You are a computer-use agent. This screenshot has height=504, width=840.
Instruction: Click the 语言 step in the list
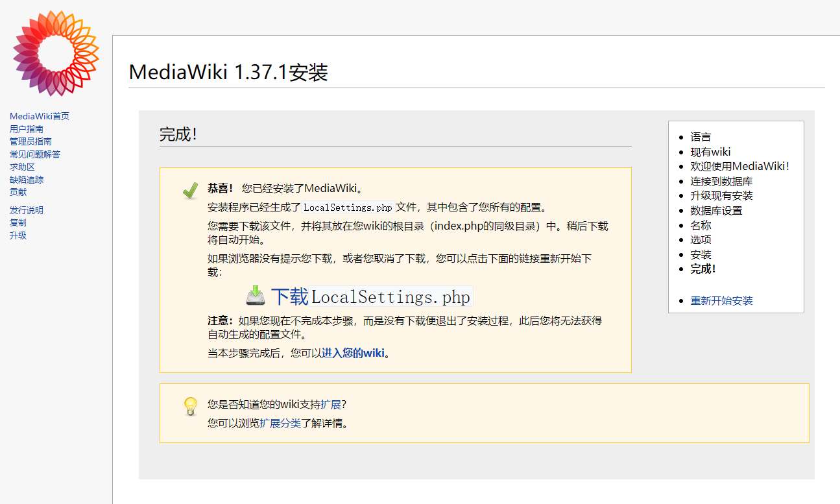tap(701, 137)
